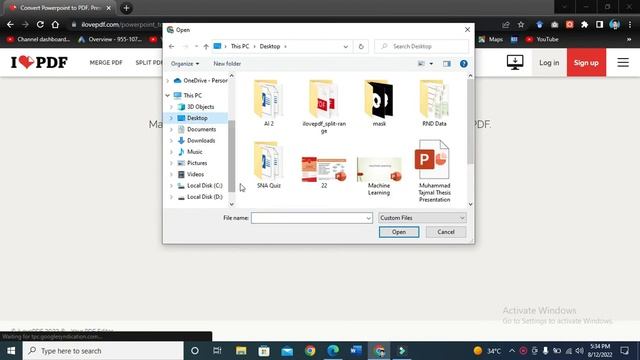Click the Open button in dialog
640x360 pixels.
pos(399,232)
